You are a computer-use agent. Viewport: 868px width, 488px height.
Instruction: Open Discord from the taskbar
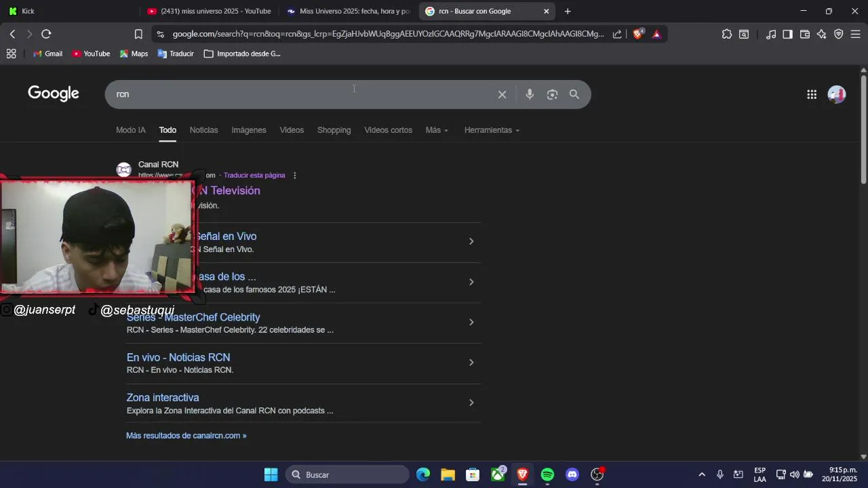coord(572,474)
